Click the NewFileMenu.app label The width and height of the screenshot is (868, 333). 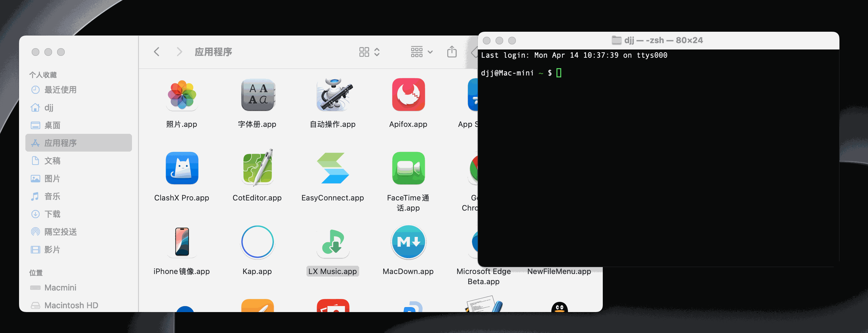point(559,271)
